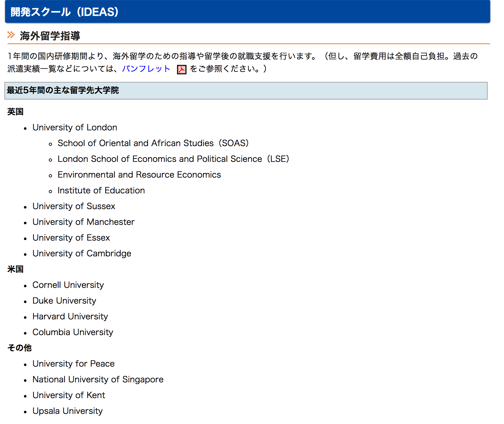Select Duke University list entry

click(x=64, y=301)
